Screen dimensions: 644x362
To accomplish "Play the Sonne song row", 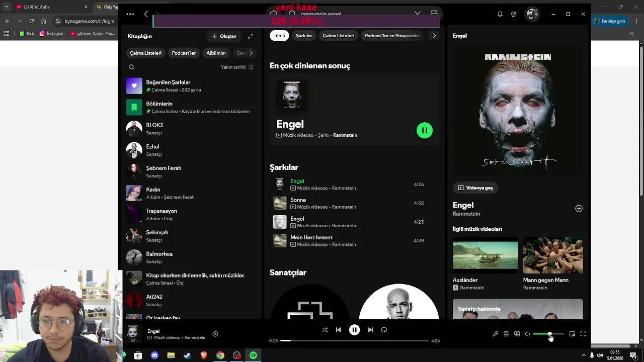I will 354,203.
